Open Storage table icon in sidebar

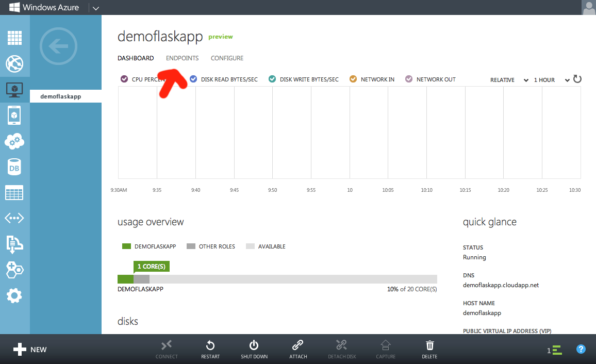(14, 193)
